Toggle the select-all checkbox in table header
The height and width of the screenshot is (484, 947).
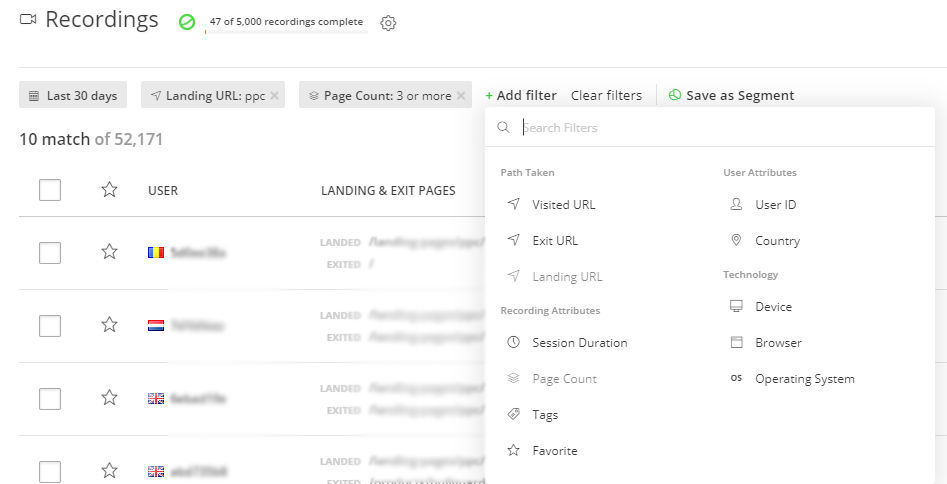click(50, 190)
